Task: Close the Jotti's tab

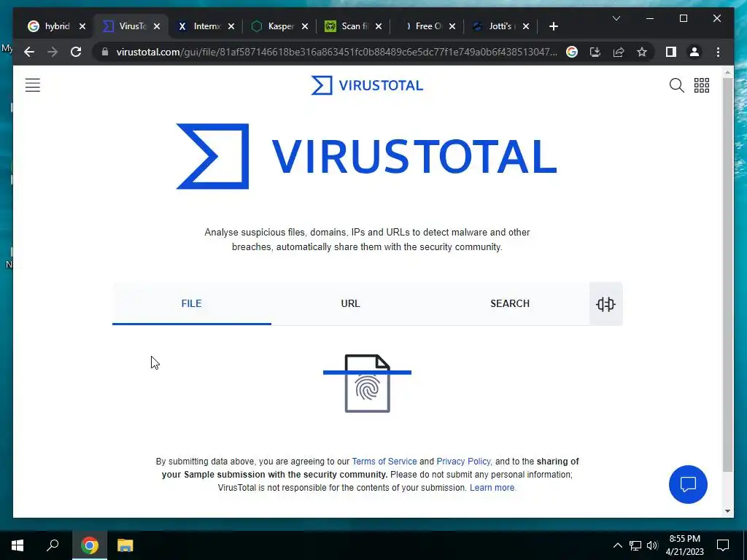Action: point(526,26)
